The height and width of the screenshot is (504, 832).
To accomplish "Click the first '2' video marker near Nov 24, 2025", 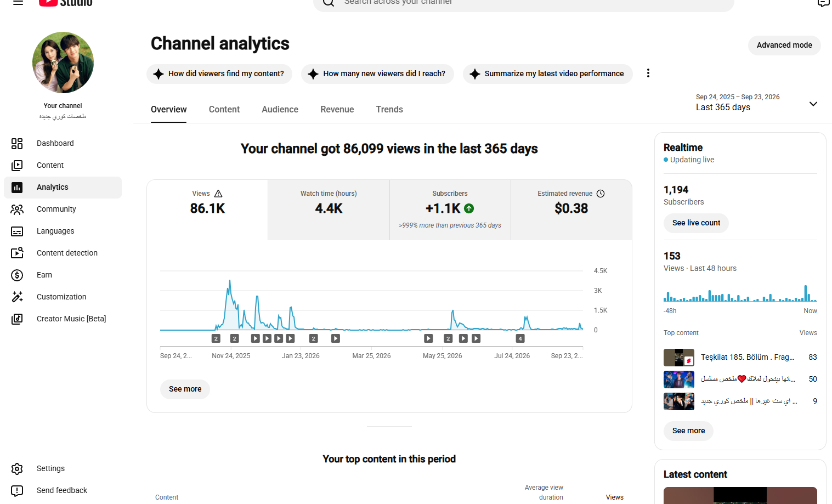I will pyautogui.click(x=216, y=338).
